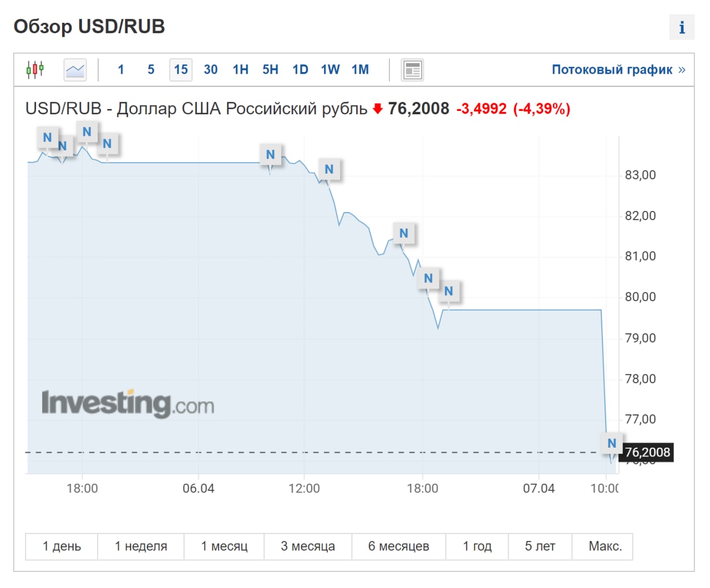This screenshot has width=710, height=588.
Task: Switch to candlestick chart view
Action: (35, 70)
